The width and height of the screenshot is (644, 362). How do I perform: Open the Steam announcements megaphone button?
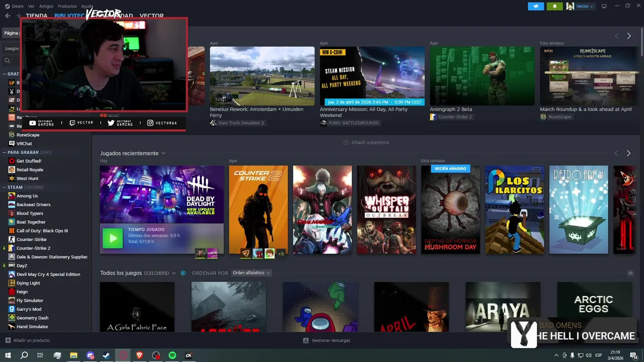[536, 6]
